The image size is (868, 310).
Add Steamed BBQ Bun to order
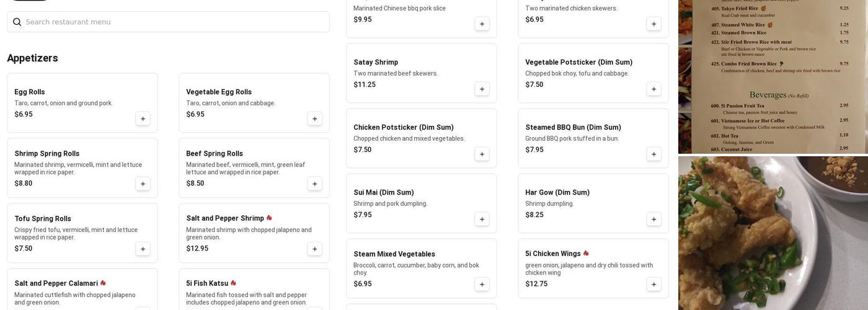point(653,154)
